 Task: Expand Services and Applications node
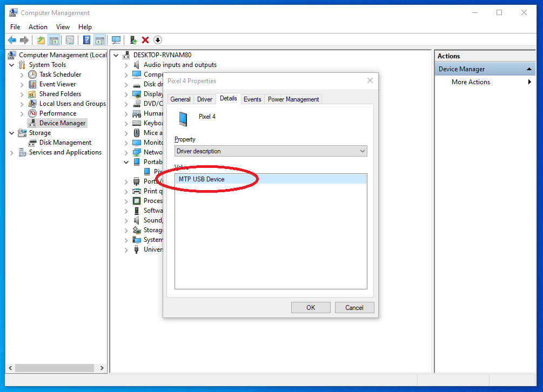[x=12, y=153]
